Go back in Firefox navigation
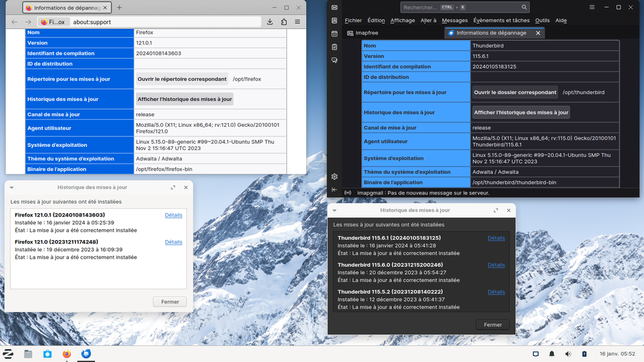The image size is (644, 362). (14, 22)
